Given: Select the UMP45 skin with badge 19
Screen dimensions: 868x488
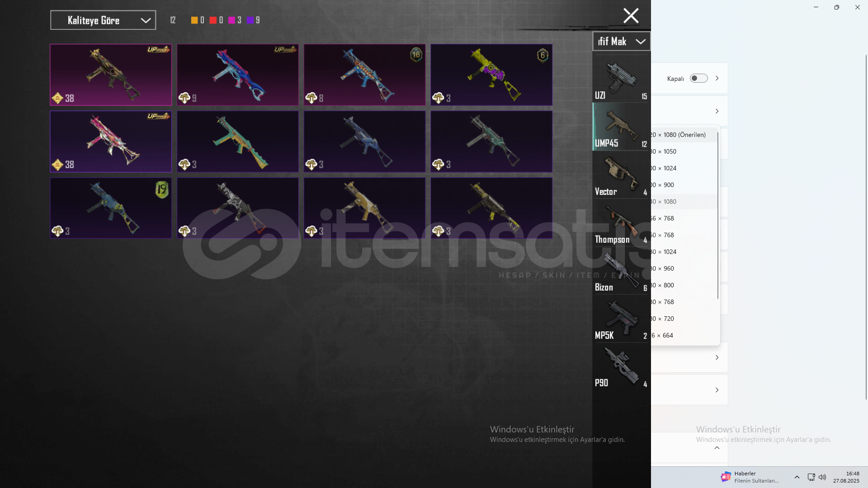Looking at the screenshot, I should tap(111, 208).
